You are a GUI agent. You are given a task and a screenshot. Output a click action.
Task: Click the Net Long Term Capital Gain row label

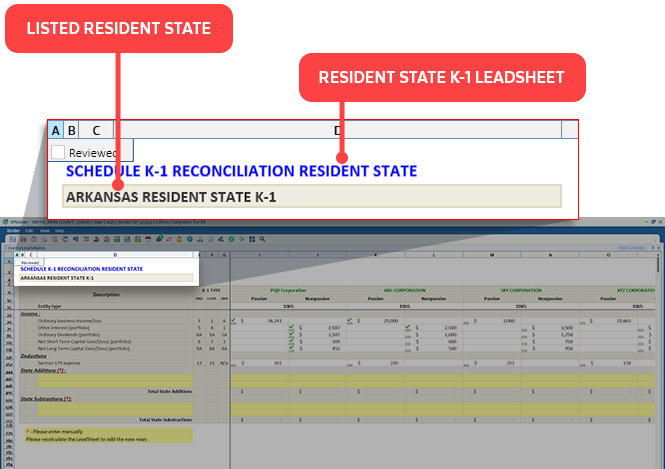84,349
